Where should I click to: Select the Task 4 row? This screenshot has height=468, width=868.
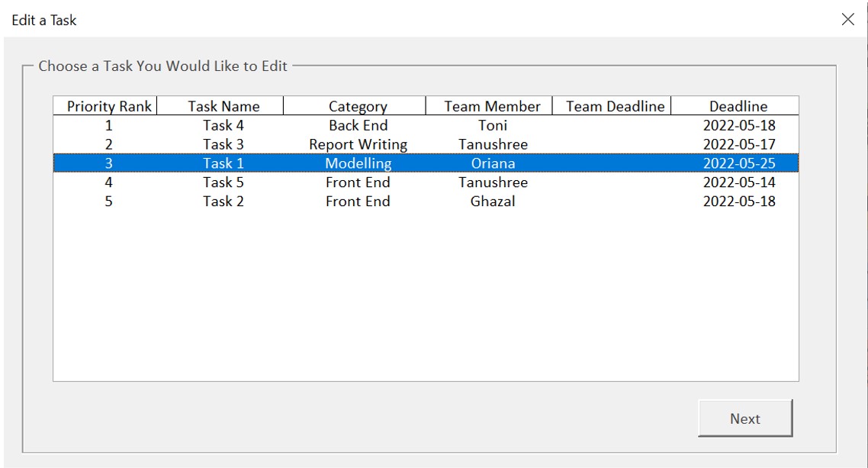[x=222, y=124]
